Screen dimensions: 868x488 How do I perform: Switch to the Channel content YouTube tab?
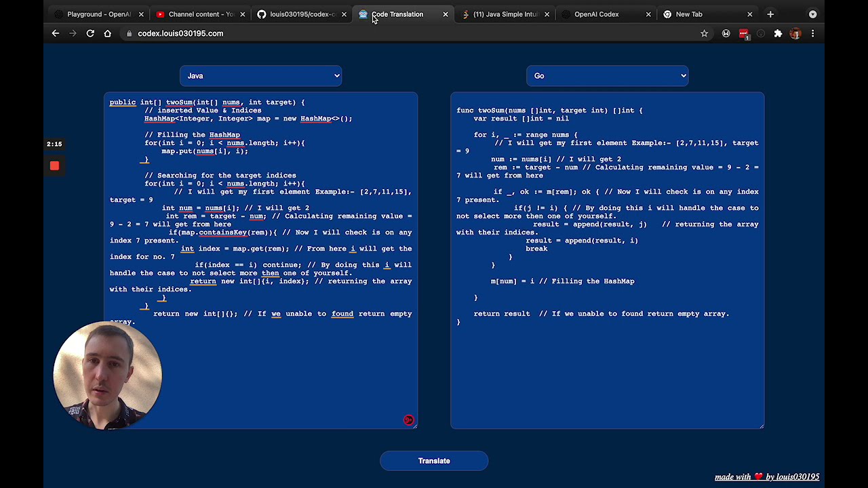pyautogui.click(x=197, y=14)
